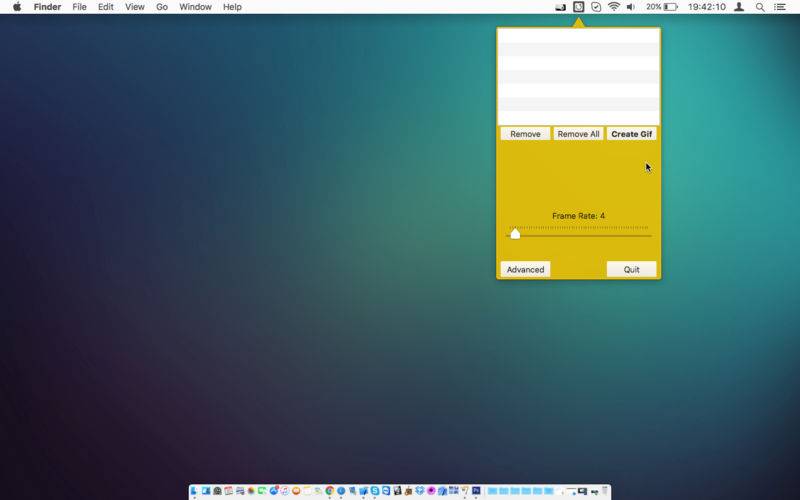
Task: Open the Trash in the Dock
Action: (x=605, y=491)
